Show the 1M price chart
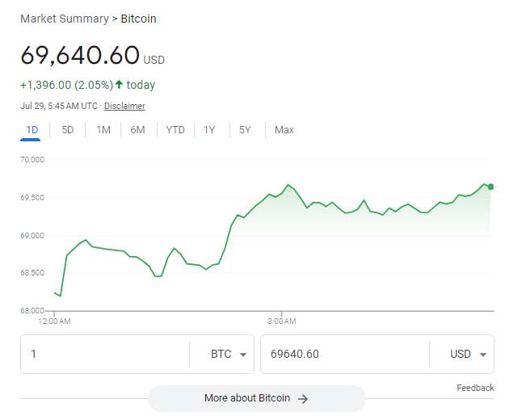 click(103, 130)
